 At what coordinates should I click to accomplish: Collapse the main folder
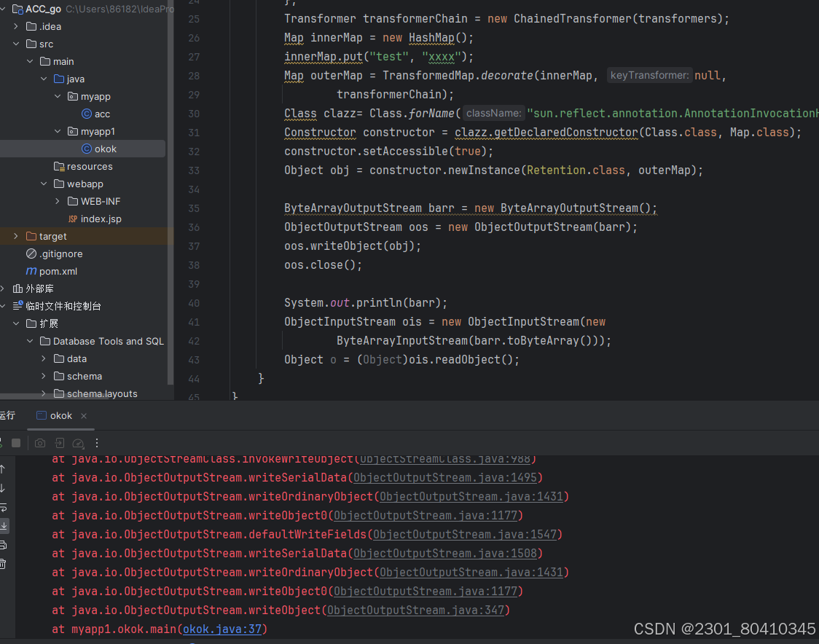[x=30, y=61]
